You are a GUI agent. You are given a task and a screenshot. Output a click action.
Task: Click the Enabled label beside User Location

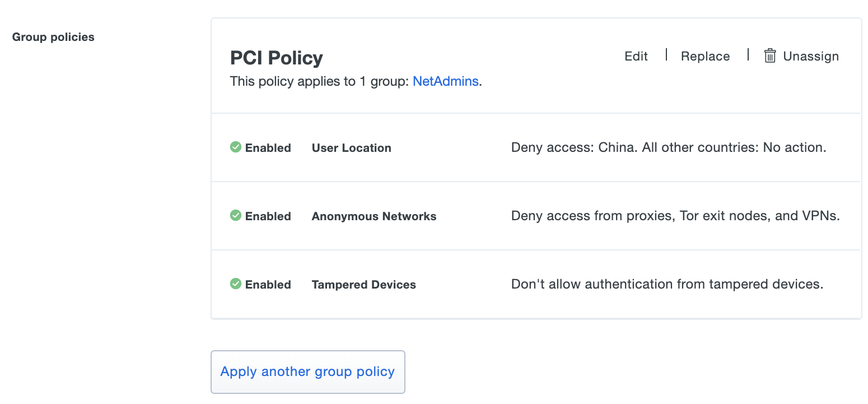[268, 147]
